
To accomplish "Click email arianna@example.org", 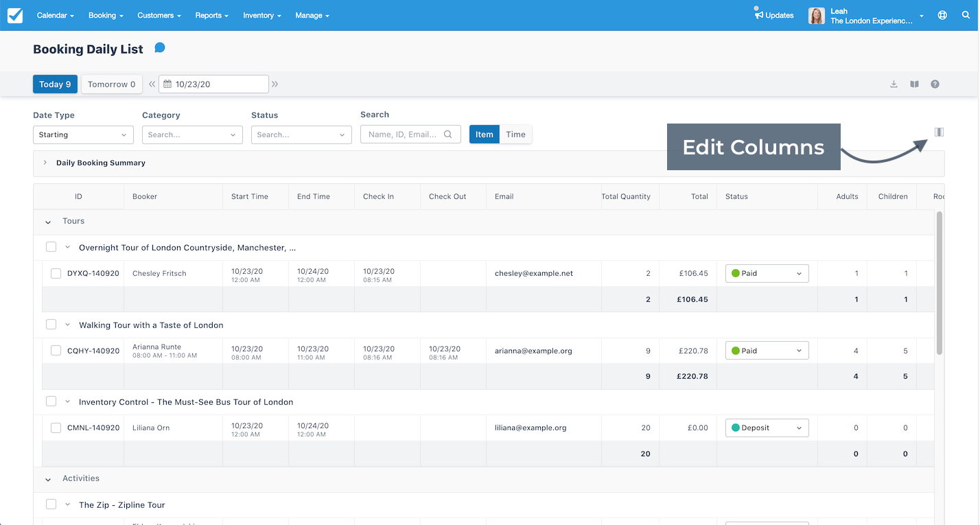I will (x=533, y=351).
